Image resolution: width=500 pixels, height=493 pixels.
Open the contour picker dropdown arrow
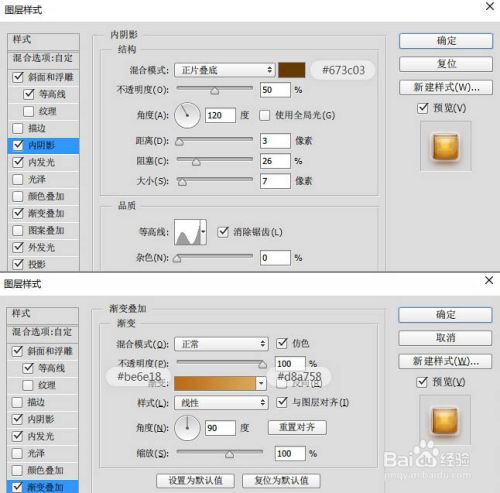(x=203, y=232)
